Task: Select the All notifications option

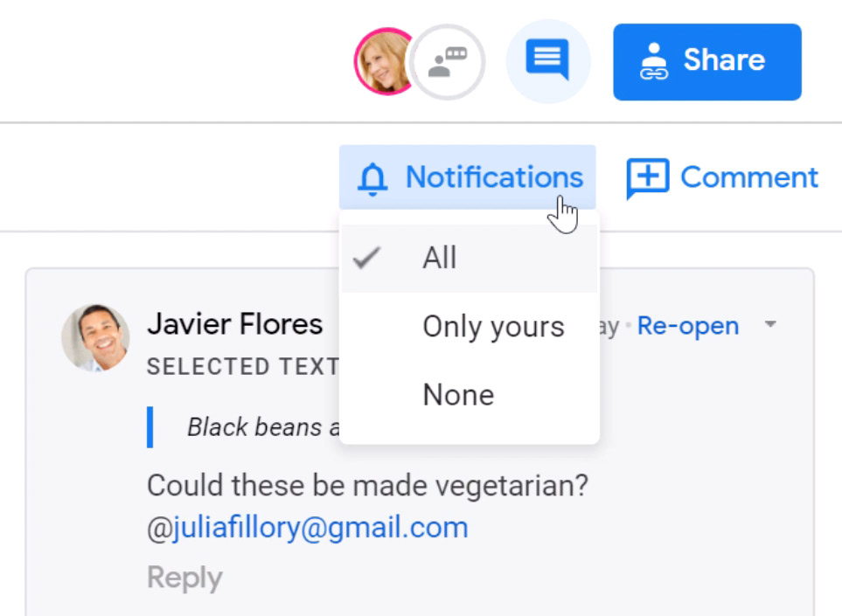Action: click(440, 256)
